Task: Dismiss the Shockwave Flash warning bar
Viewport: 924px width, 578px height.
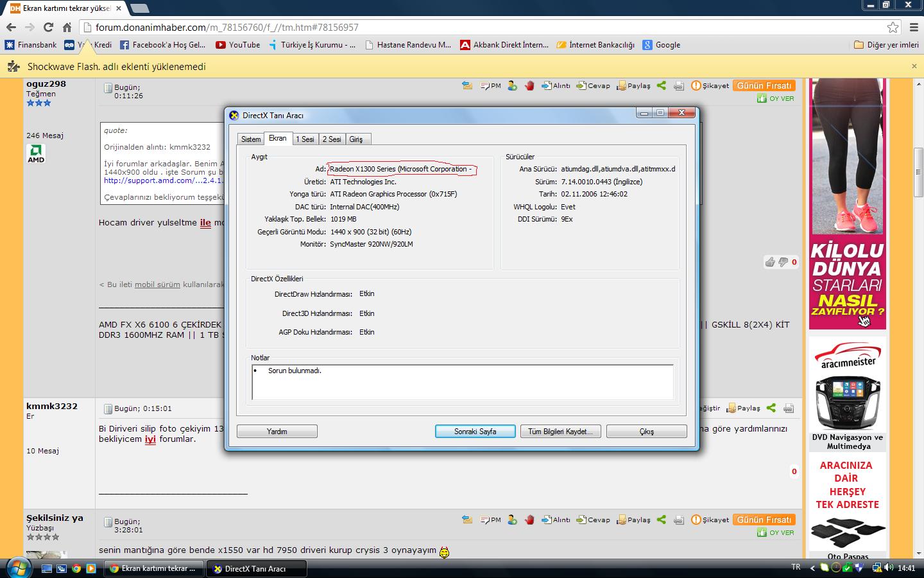Action: click(x=914, y=66)
